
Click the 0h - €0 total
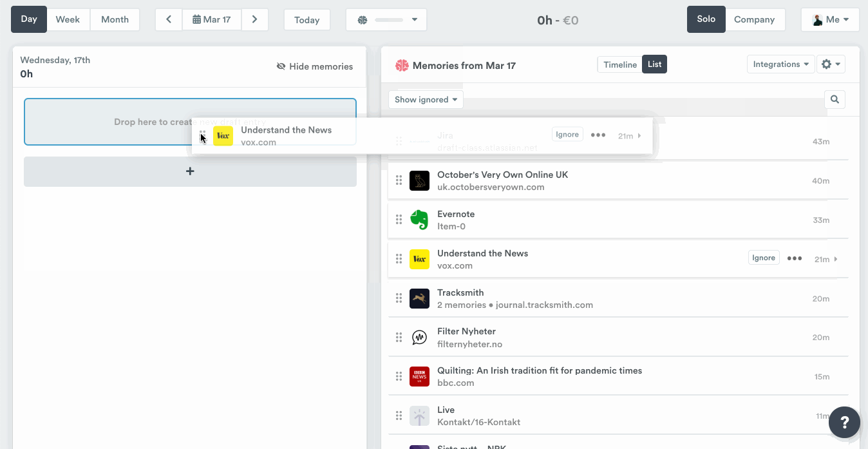[558, 20]
